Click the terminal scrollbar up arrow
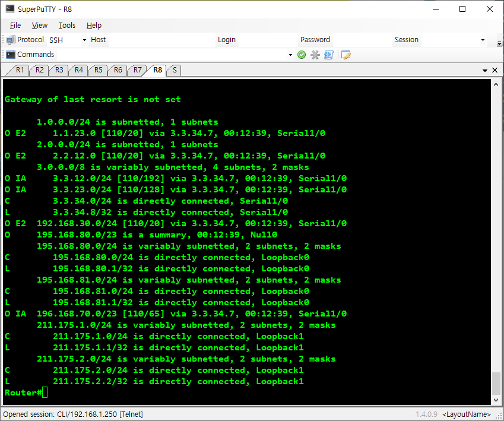 (496, 84)
